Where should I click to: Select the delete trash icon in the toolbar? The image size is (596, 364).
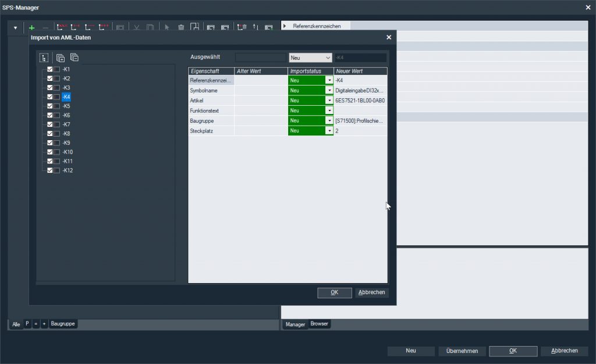click(x=181, y=27)
